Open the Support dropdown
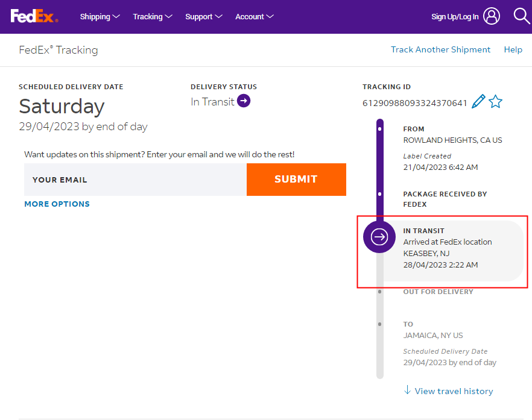The width and height of the screenshot is (532, 420). [x=204, y=17]
